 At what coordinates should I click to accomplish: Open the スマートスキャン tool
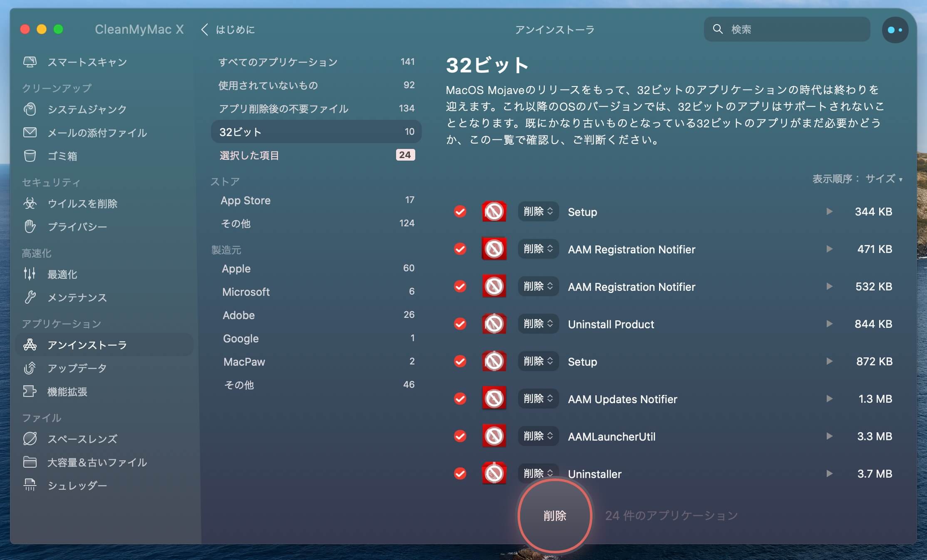tap(87, 62)
